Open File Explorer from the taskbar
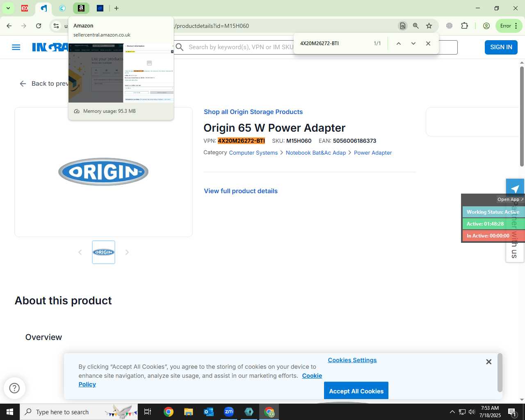The width and height of the screenshot is (525, 420). click(x=188, y=412)
